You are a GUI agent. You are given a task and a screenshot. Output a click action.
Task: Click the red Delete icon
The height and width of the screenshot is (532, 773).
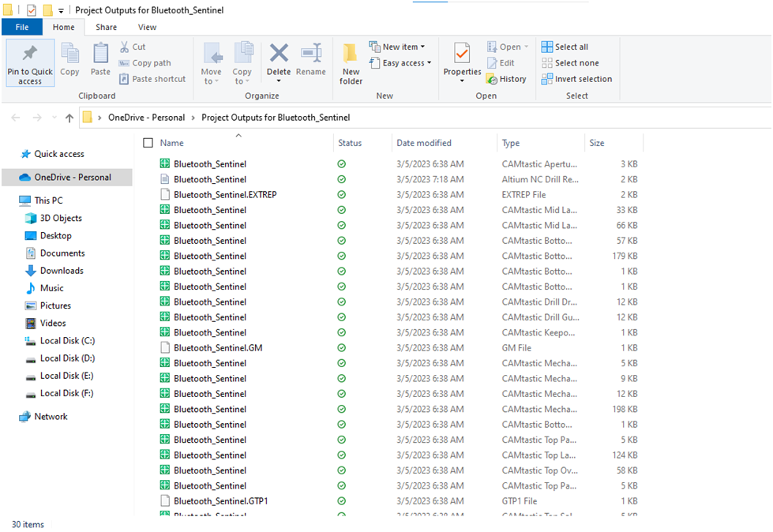(x=279, y=54)
